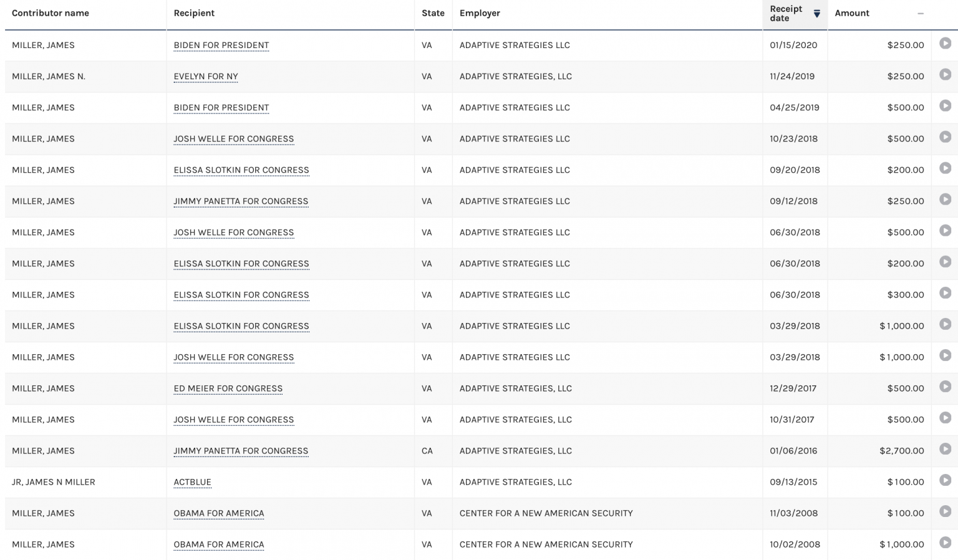Click arrow icon on the Ed Meier row
The height and width of the screenshot is (560, 958).
pos(945,387)
